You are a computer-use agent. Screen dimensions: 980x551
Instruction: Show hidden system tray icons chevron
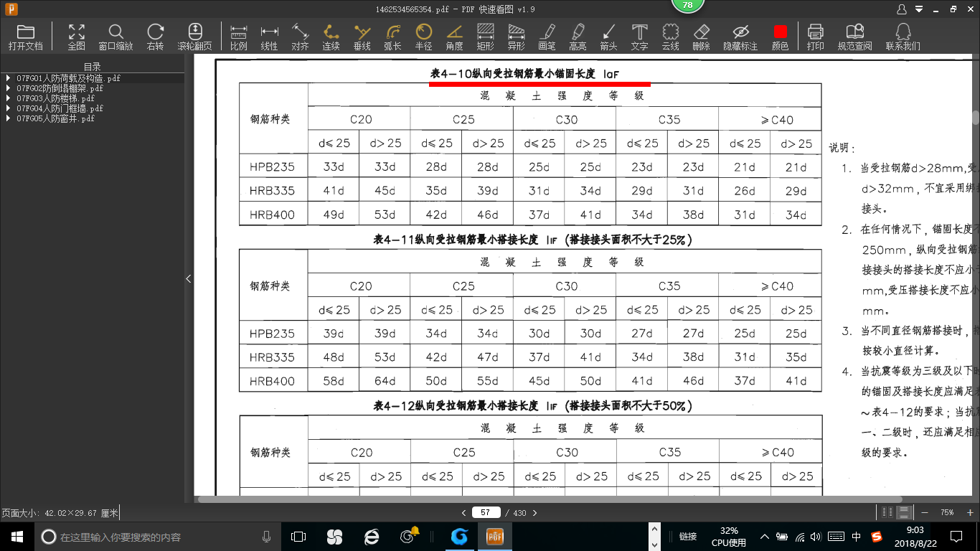765,537
